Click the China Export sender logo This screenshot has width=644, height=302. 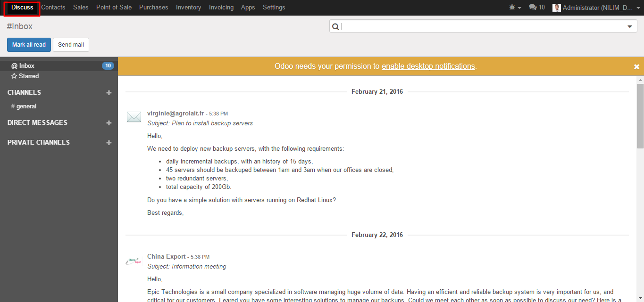134,261
